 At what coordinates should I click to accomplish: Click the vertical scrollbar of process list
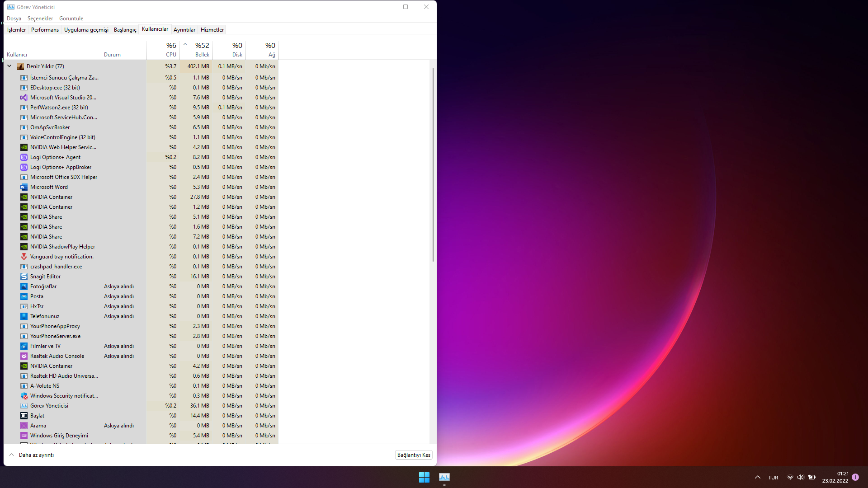433,165
